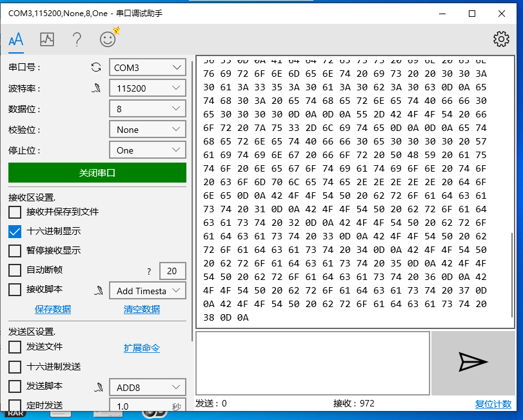Click the left settings panel scrollbar
This screenshot has width=523, height=420.
point(192,201)
